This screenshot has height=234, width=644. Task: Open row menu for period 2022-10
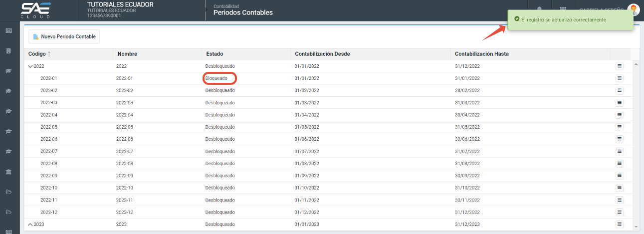[619, 188]
